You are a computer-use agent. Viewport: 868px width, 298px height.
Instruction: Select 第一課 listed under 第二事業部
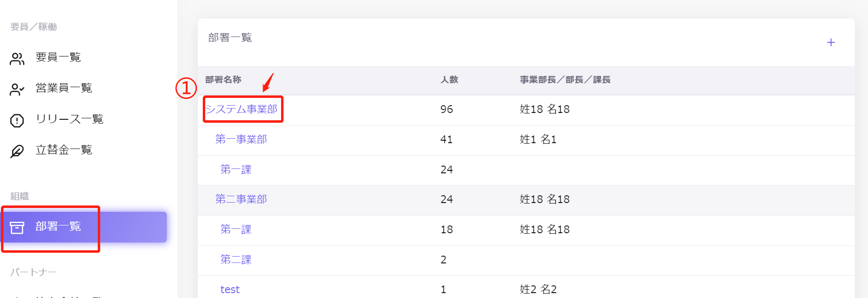pyautogui.click(x=236, y=229)
